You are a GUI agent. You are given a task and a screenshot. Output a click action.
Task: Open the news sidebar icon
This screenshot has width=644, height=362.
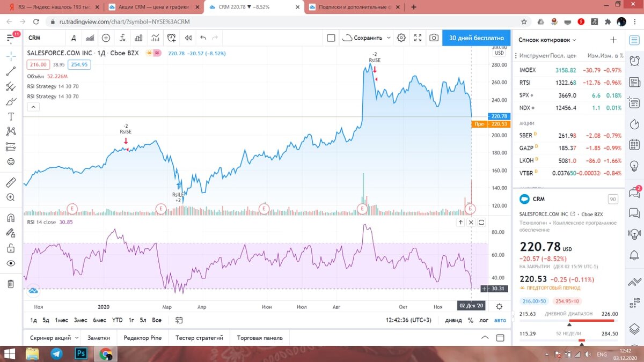click(635, 82)
